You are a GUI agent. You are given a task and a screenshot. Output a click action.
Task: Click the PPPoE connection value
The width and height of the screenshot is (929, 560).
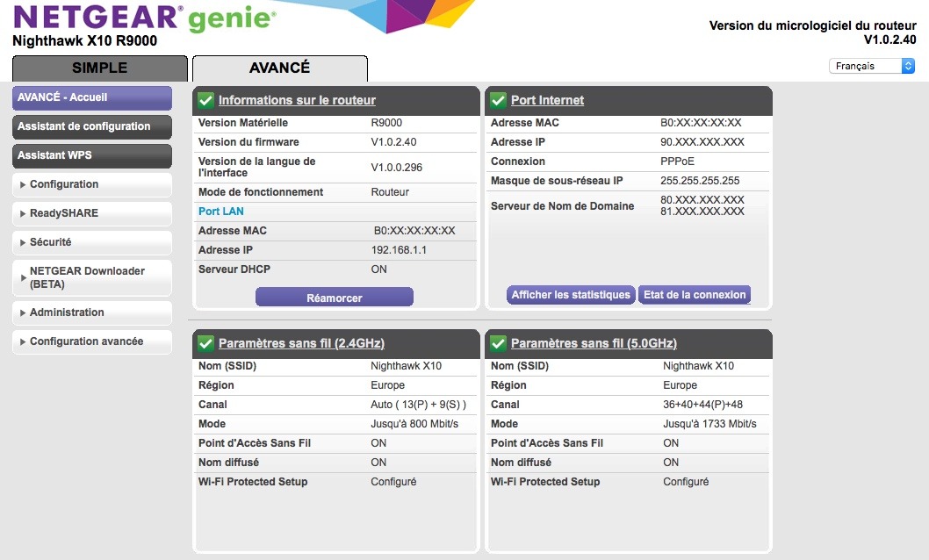(677, 162)
